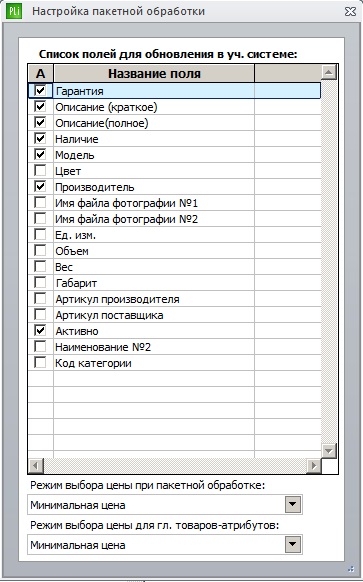Viewport: 363px width, 582px height.
Task: Select the Артикул производителя row text
Action: click(x=117, y=299)
